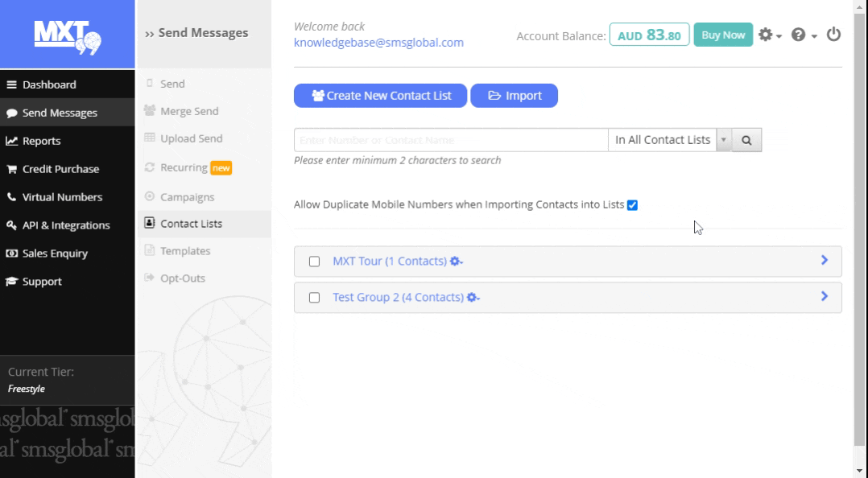This screenshot has height=478, width=868.
Task: Open gear options for MXT Tour list
Action: pos(456,262)
